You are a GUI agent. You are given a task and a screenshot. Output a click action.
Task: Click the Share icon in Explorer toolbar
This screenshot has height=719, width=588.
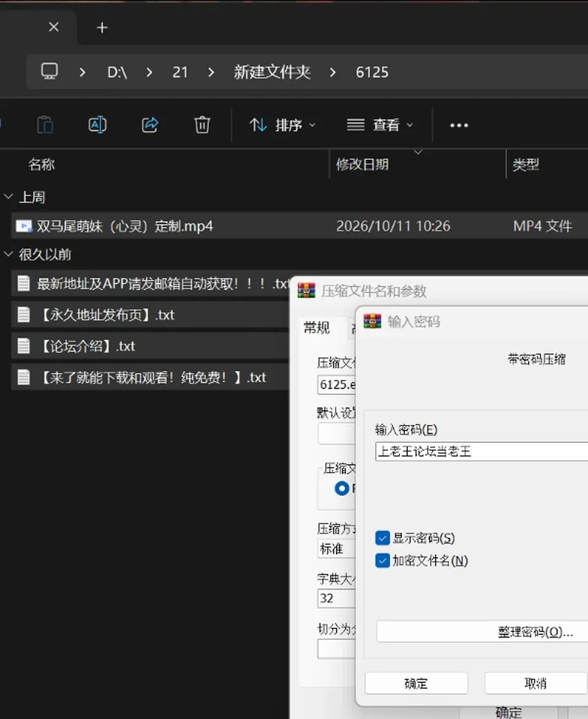tap(150, 125)
